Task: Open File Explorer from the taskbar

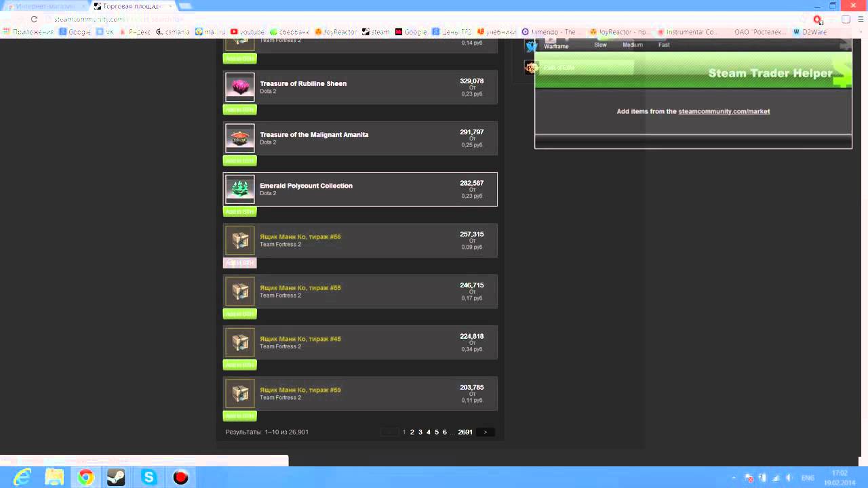Action: 54,477
